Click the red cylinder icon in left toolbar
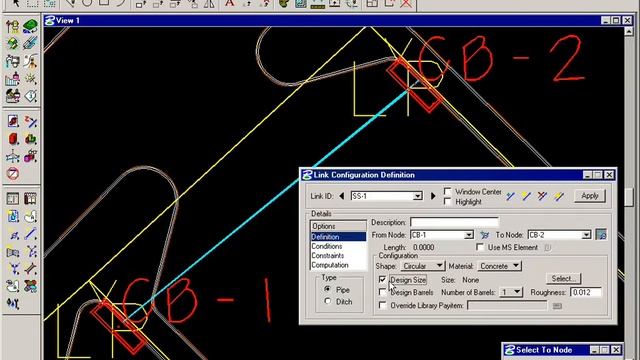 point(12,139)
